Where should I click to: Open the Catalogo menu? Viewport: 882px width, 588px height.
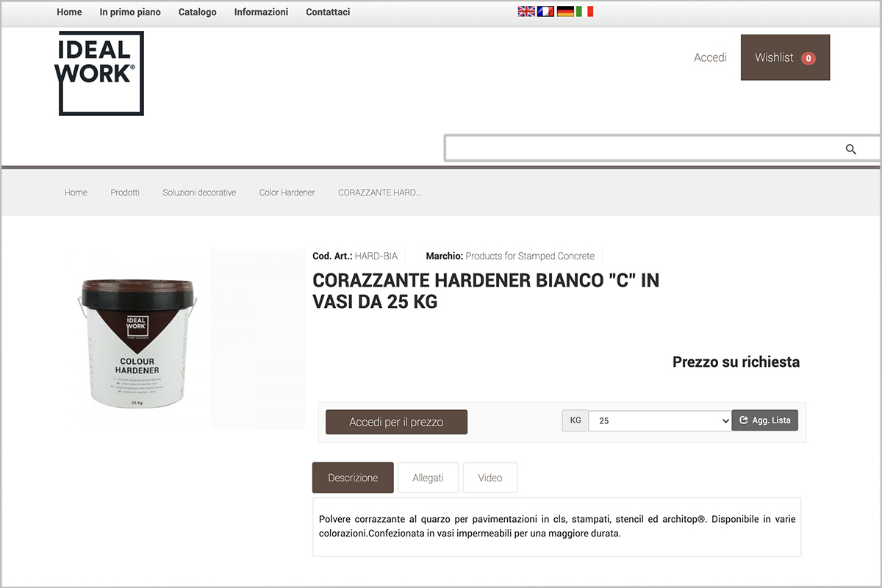(198, 12)
